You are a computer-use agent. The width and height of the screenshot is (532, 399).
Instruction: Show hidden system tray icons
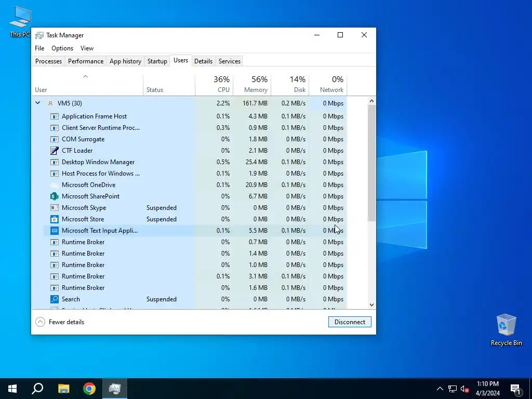[x=440, y=389]
